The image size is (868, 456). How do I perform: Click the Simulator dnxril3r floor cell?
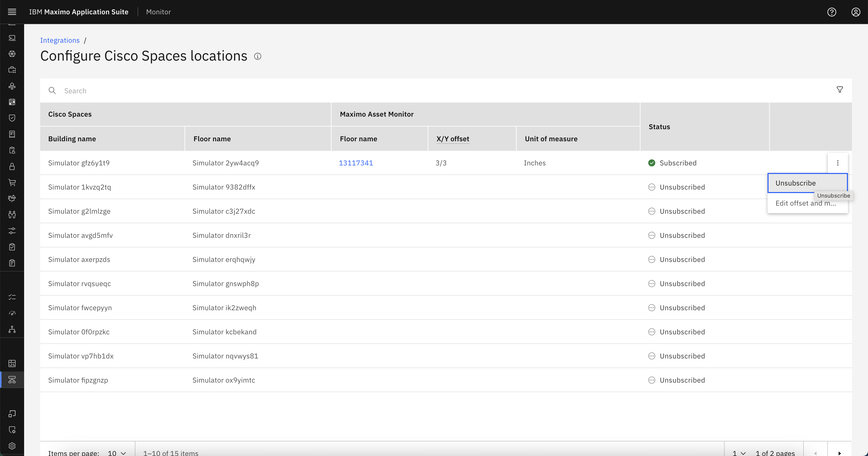(221, 236)
